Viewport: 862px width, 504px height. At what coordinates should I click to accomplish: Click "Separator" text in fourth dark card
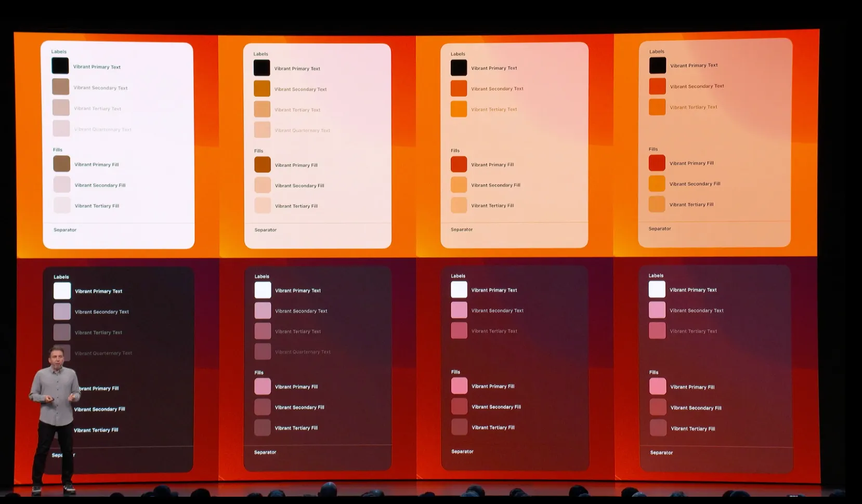661,453
